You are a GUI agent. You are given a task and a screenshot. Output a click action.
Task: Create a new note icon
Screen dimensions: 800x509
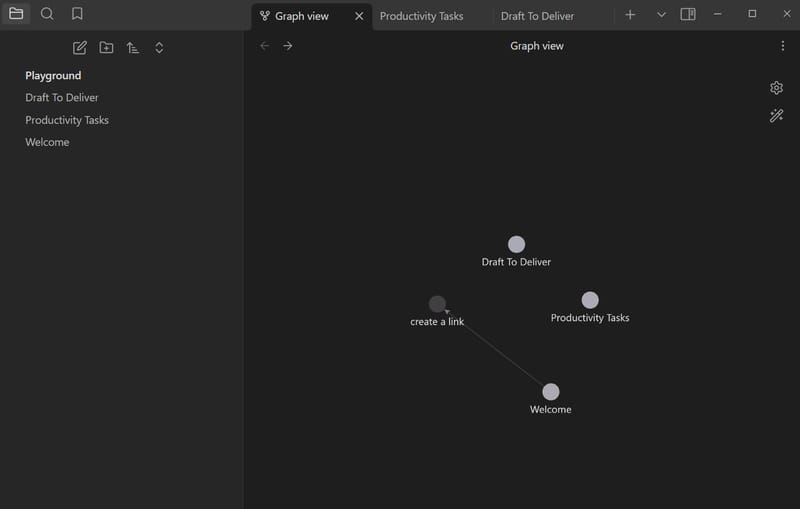[x=80, y=48]
